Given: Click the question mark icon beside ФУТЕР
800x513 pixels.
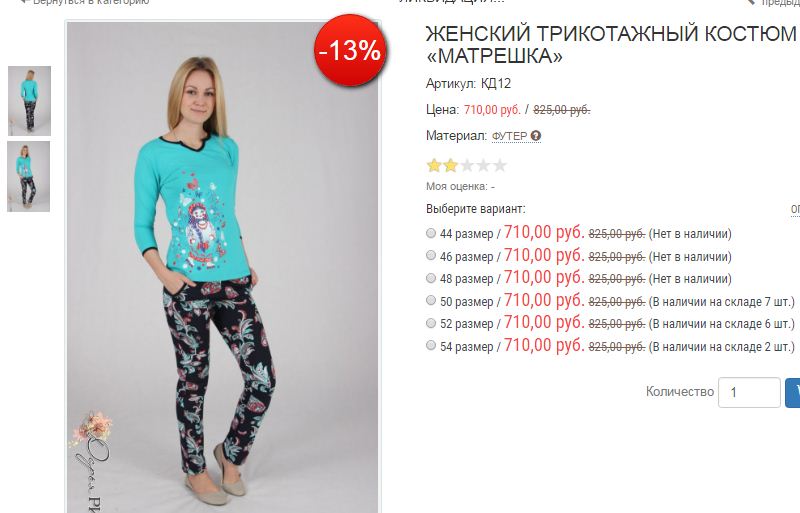Looking at the screenshot, I should pos(536,136).
